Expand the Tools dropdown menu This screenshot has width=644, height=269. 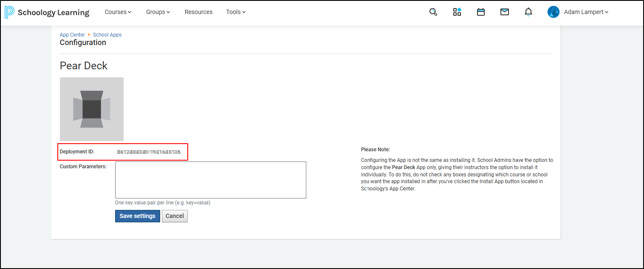(236, 12)
